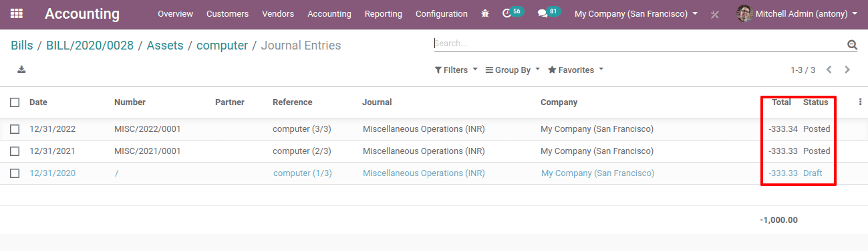The height and width of the screenshot is (251, 868).
Task: Open messages chat icon with 81 badge
Action: (x=549, y=13)
